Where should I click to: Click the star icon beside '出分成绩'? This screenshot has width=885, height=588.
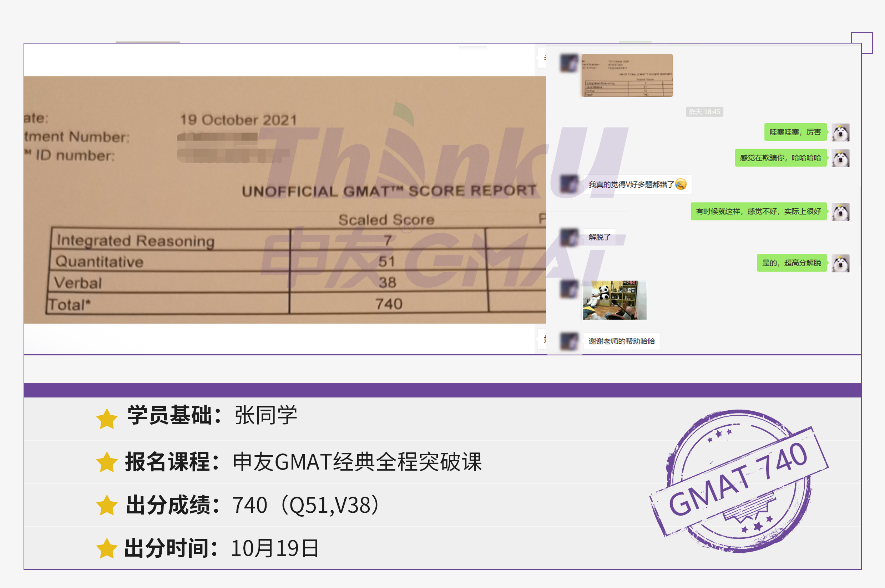click(107, 505)
